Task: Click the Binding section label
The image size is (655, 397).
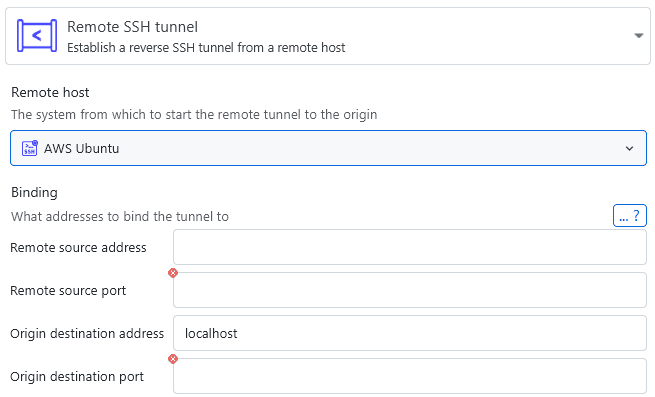Action: click(34, 193)
